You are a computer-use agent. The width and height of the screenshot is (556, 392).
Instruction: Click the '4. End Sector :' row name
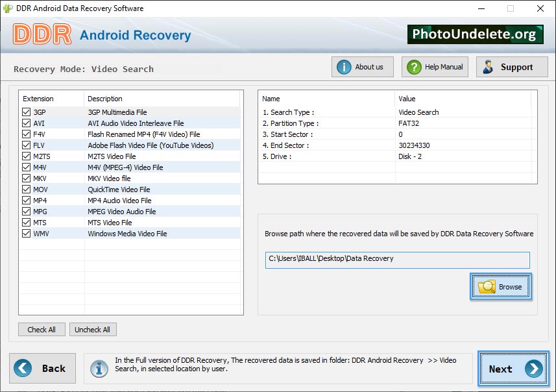pyautogui.click(x=285, y=145)
